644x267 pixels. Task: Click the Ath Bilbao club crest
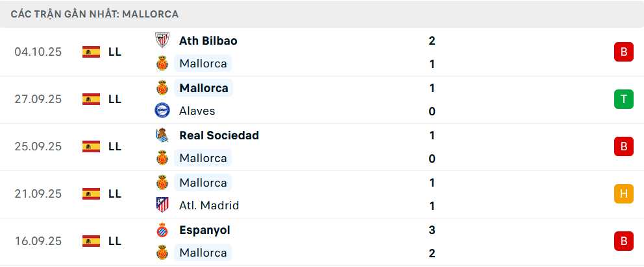(162, 40)
